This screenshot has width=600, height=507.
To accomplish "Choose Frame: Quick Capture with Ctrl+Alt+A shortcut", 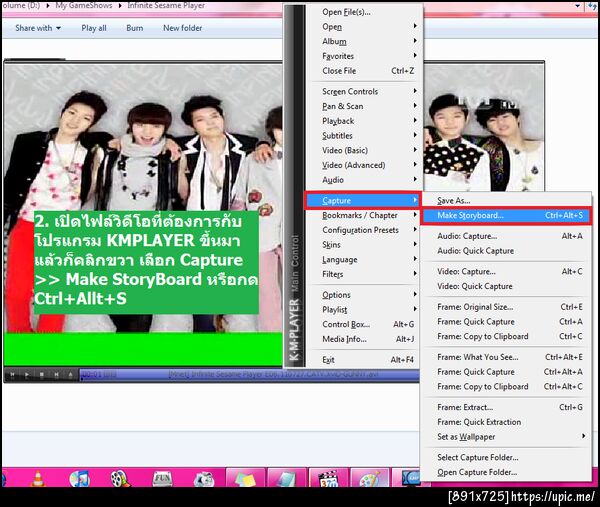I will (506, 372).
